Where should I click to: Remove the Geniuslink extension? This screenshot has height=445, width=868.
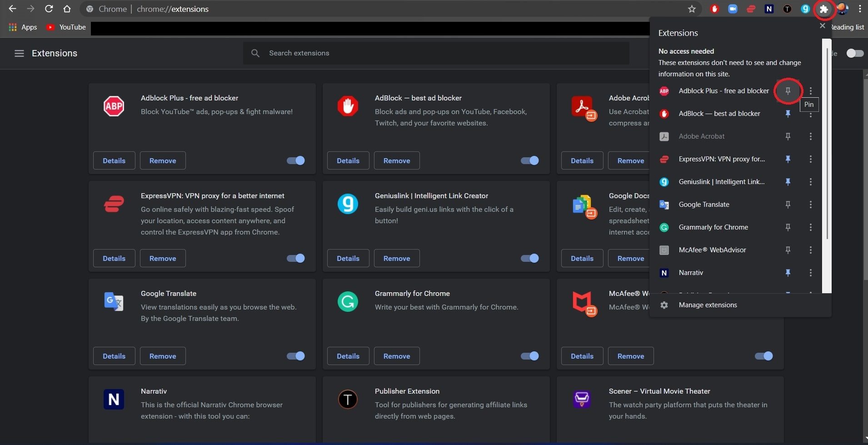click(397, 258)
